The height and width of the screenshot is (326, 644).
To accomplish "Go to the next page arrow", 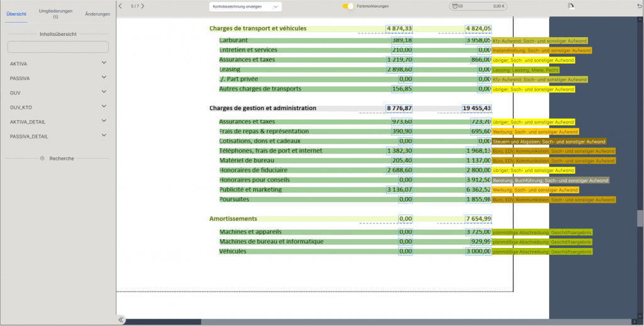I will 143,6.
